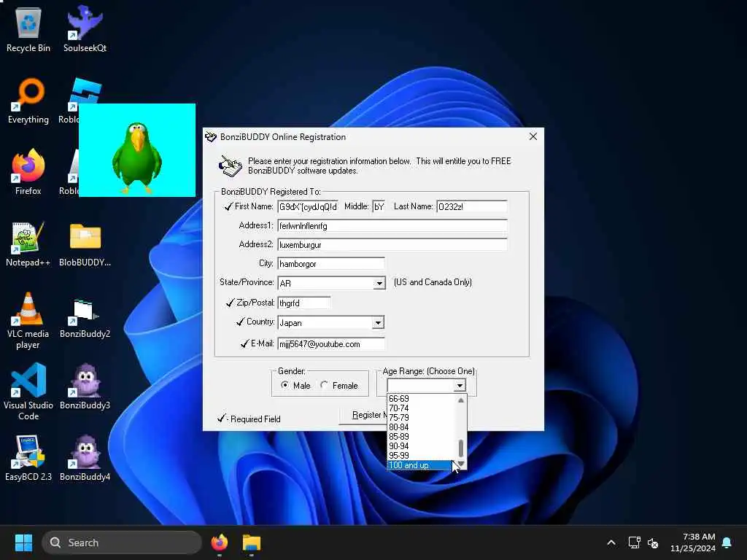
Task: Choose the 90-94 age range
Action: (421, 446)
